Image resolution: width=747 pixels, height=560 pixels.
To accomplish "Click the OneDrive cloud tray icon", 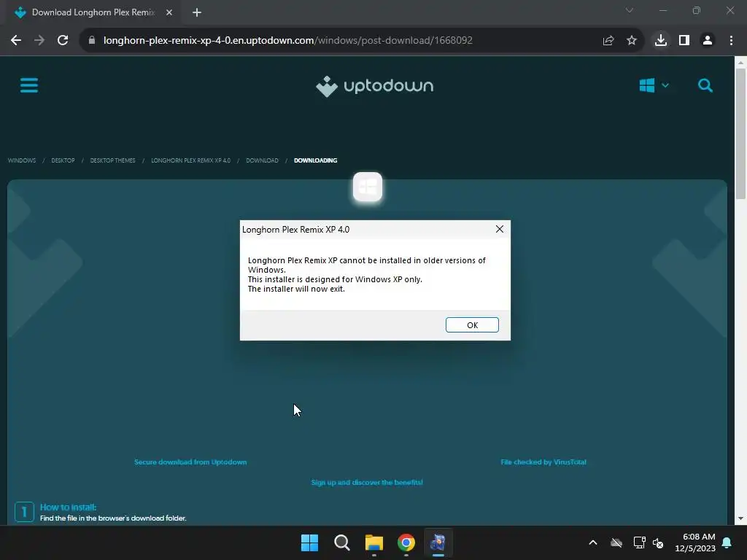I will click(616, 542).
